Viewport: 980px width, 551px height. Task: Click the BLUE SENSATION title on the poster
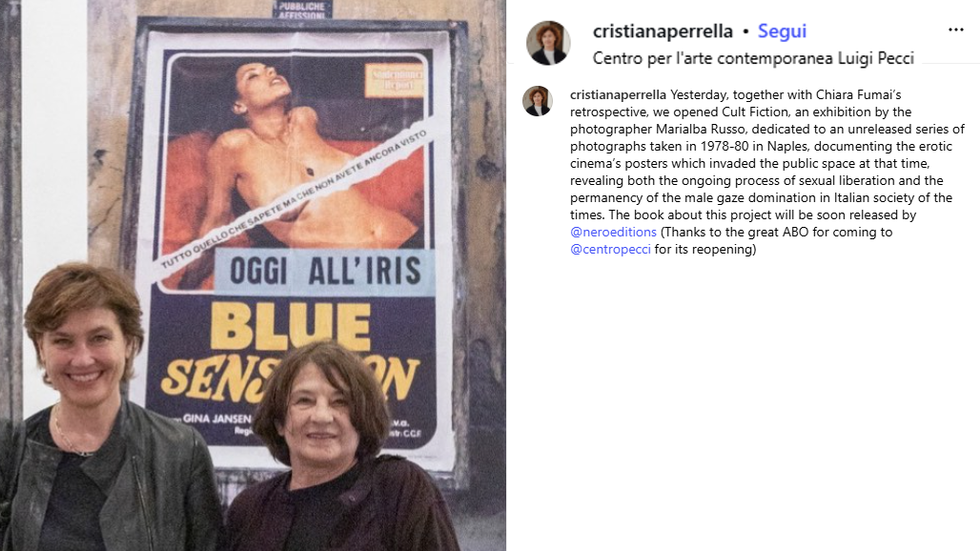pos(291,353)
